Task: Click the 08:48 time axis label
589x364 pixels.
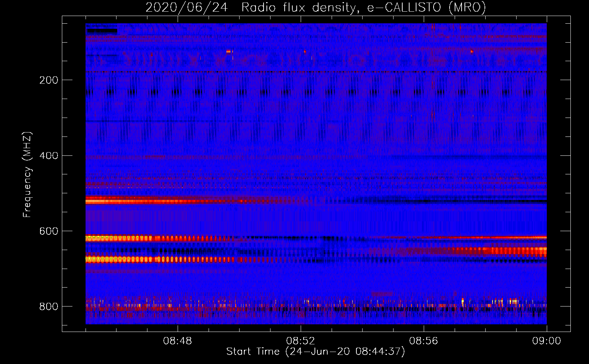Action: [178, 341]
